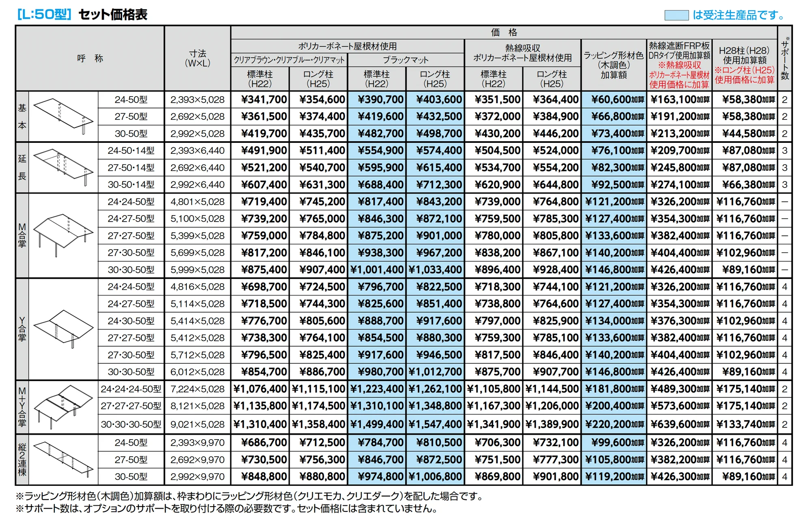Select the 24·30-50型 model name
This screenshot has height=522, width=812.
131,321
